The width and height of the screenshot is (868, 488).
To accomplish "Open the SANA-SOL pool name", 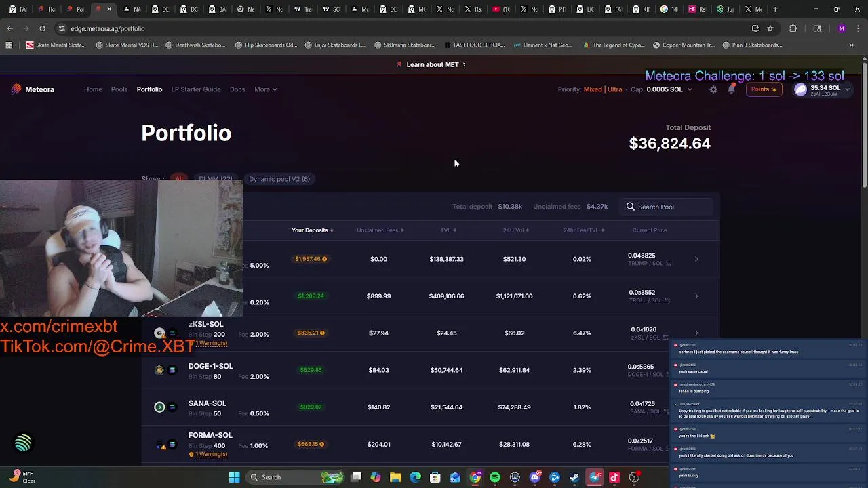I will [x=207, y=403].
